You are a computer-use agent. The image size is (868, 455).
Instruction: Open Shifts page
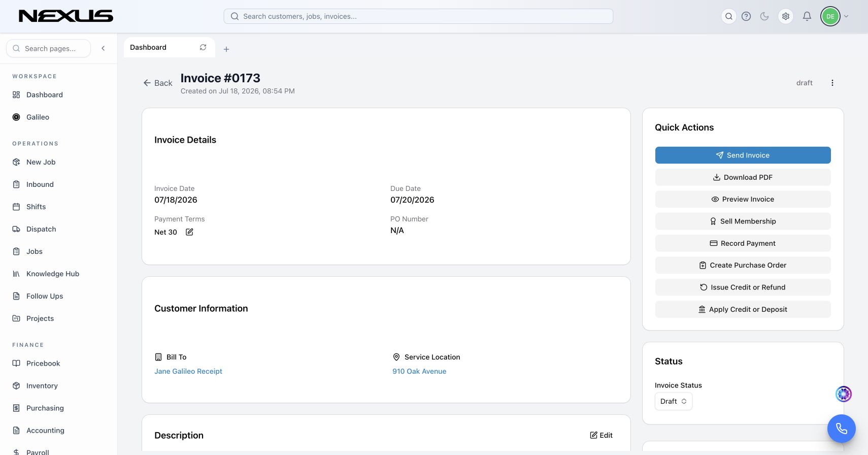click(36, 207)
